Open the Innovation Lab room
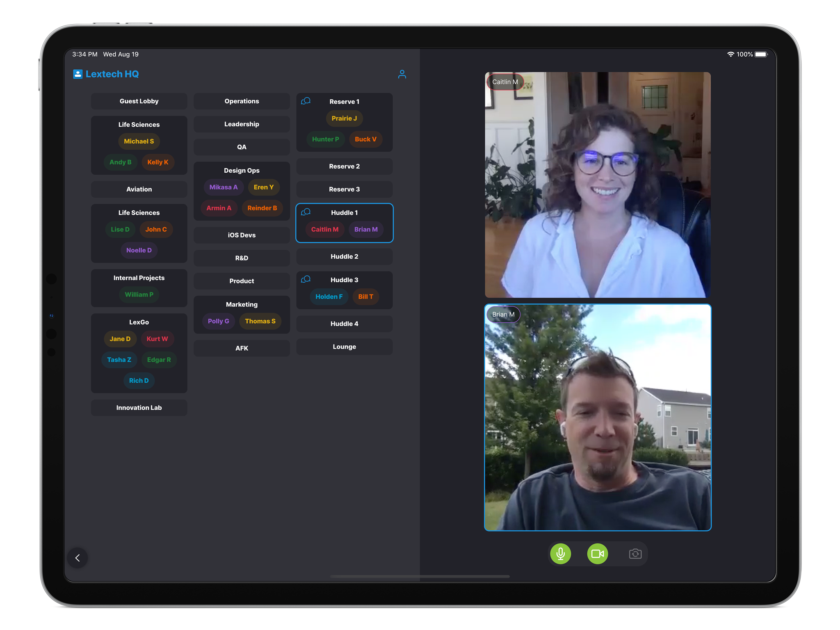The image size is (840, 630). click(139, 408)
